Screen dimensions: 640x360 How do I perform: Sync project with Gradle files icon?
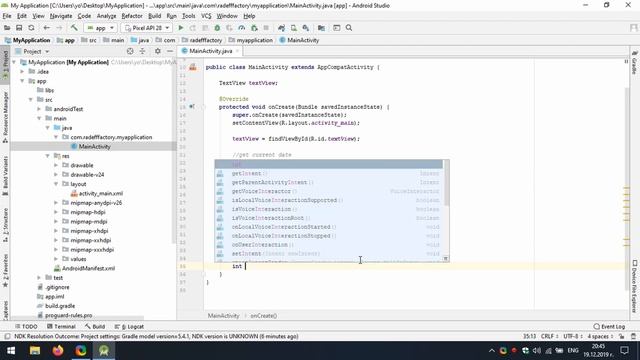point(281,28)
